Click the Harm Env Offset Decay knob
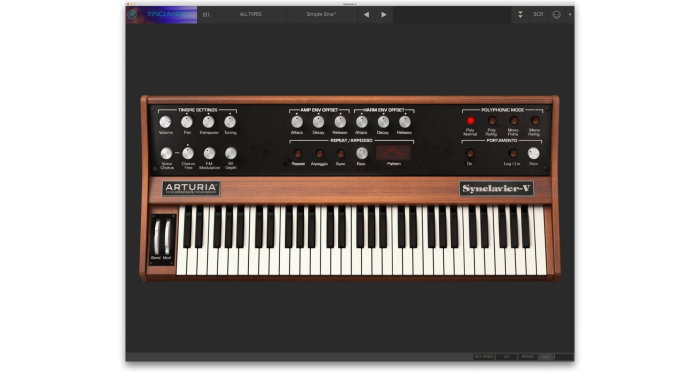Image resolution: width=700 pixels, height=372 pixels. coord(383,122)
